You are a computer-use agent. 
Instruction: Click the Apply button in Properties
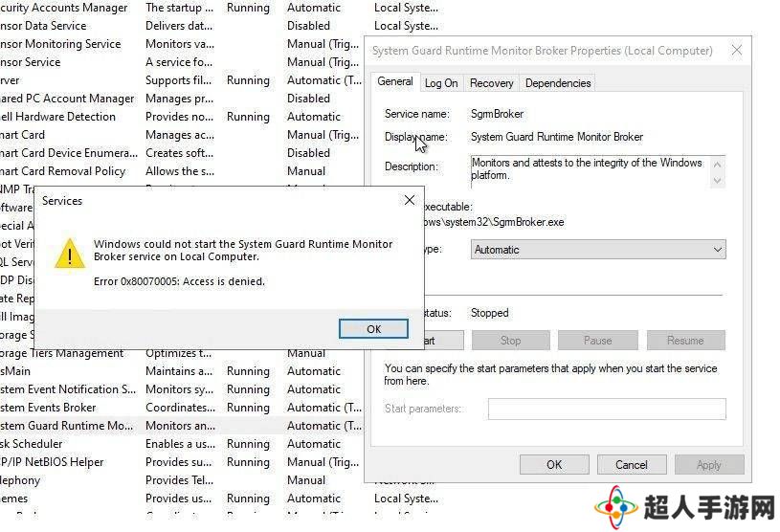coord(709,465)
